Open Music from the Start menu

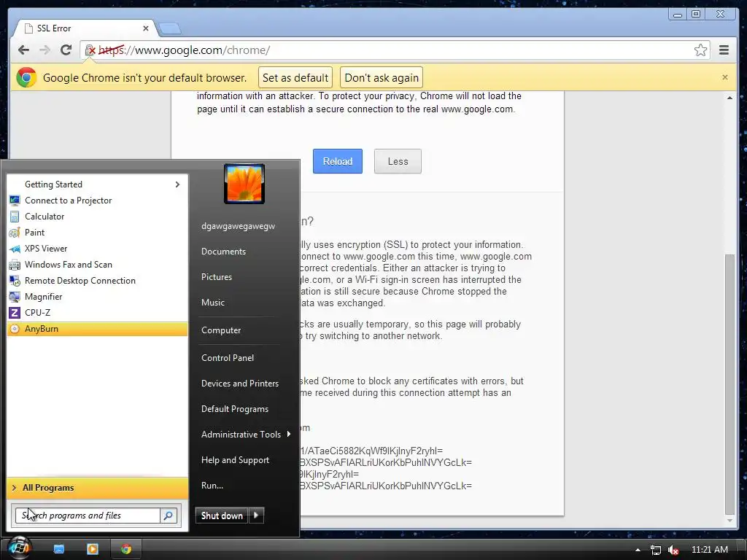point(213,303)
